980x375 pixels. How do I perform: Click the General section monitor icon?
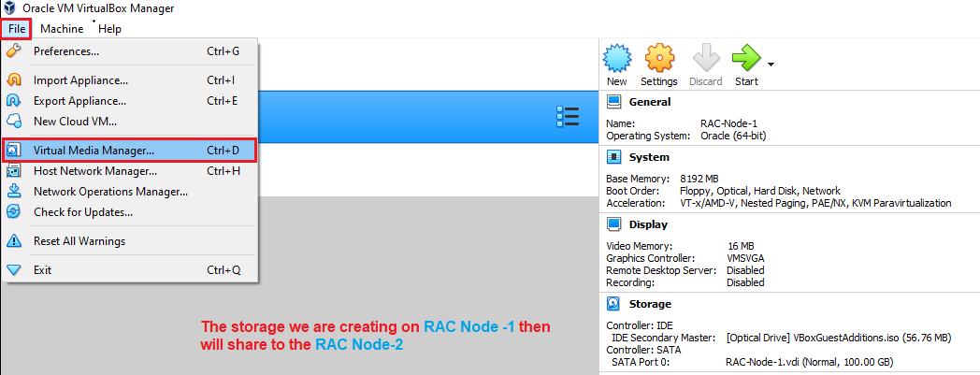(614, 102)
